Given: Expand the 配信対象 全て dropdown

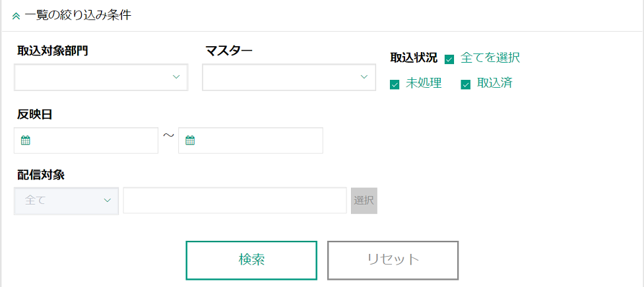Looking at the screenshot, I should click(x=67, y=201).
